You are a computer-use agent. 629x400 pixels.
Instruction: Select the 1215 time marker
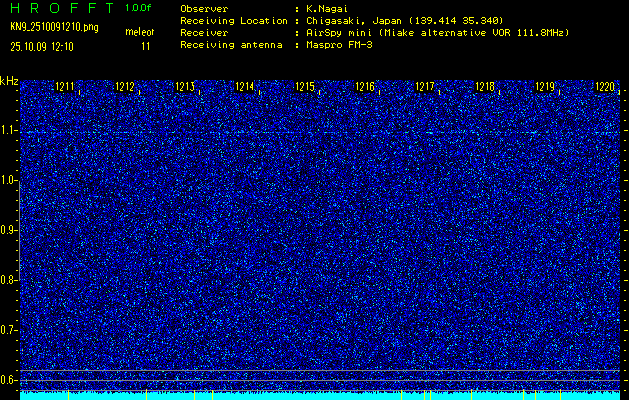305,88
